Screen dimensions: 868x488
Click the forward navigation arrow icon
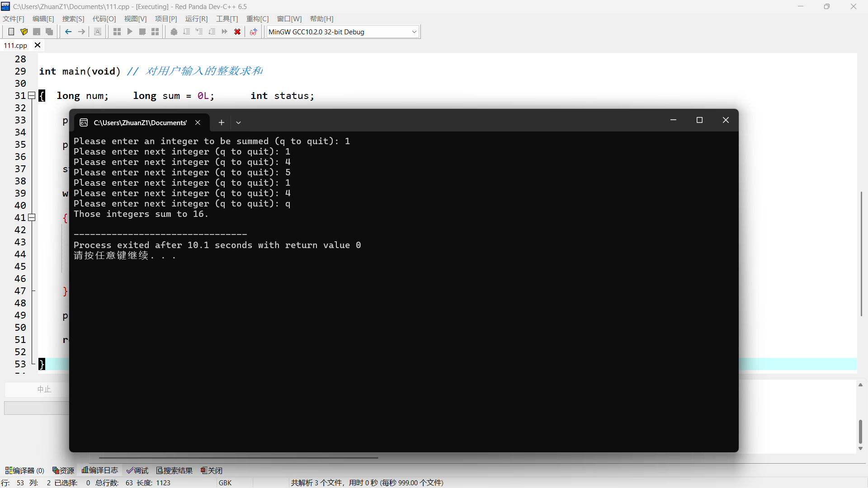[81, 32]
